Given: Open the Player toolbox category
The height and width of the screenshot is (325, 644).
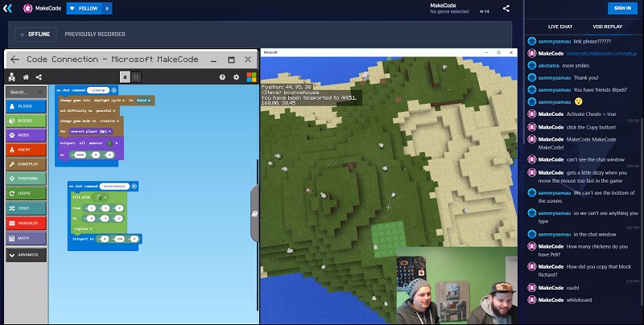Looking at the screenshot, I should point(26,106).
